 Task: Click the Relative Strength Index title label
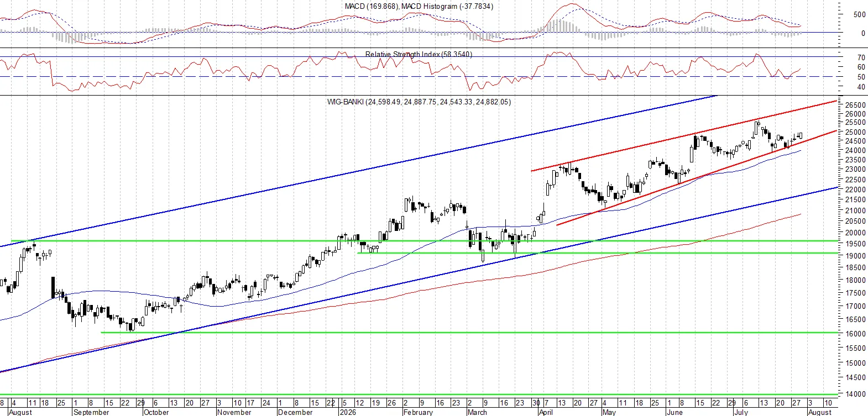point(419,54)
